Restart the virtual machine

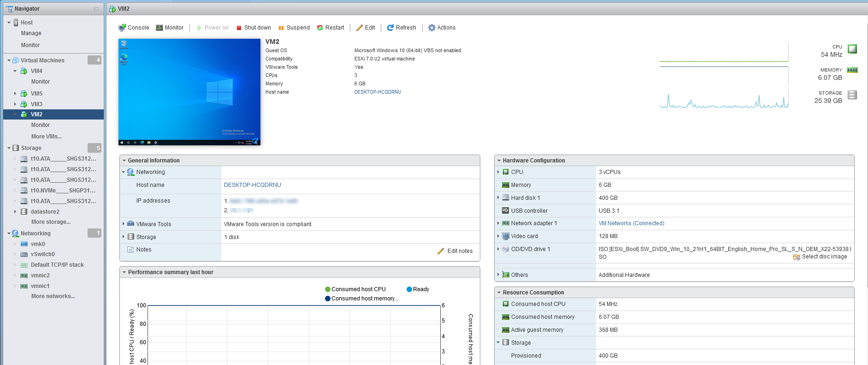331,28
